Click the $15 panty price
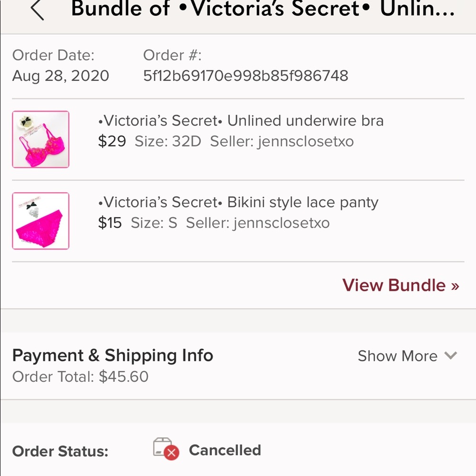Viewport: 476px width, 476px height. pos(110,223)
